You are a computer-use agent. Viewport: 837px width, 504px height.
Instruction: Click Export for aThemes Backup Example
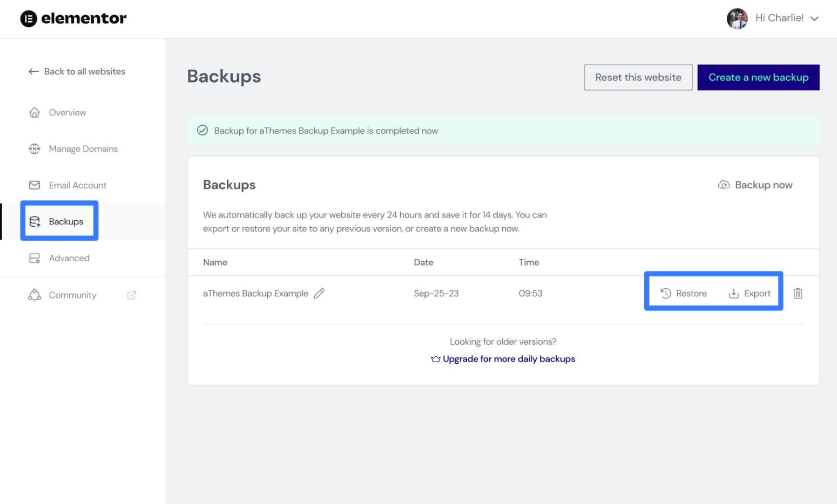[757, 294]
